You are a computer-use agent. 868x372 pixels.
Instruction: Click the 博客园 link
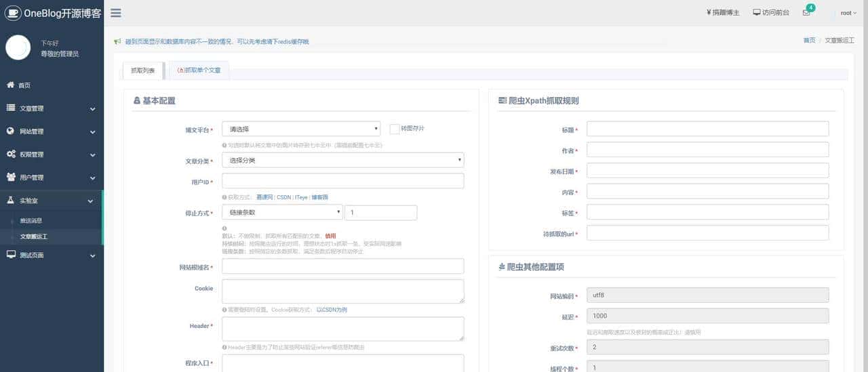click(x=320, y=197)
